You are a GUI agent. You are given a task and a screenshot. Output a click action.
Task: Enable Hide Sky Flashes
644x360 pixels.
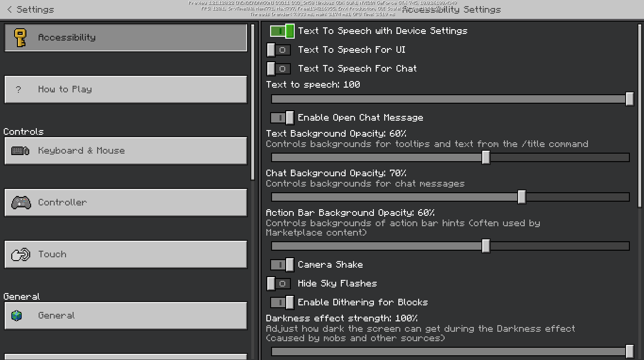(279, 284)
